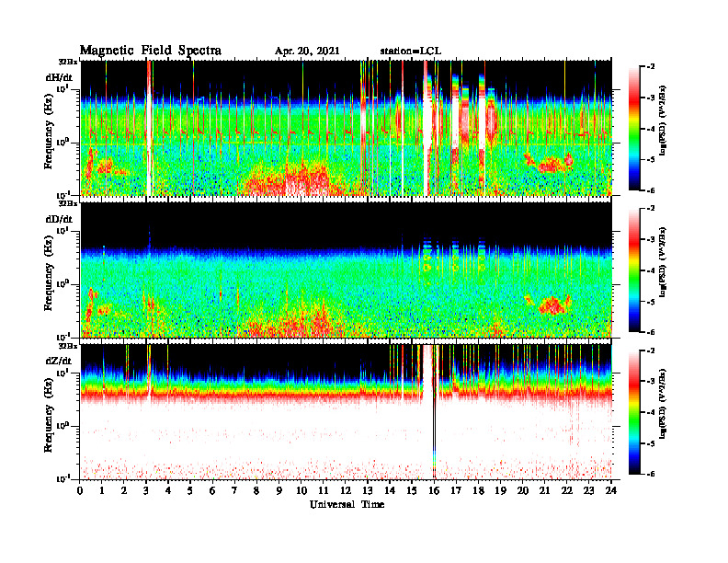
Task: Click the "Universal Time" axis title
Action: [347, 504]
